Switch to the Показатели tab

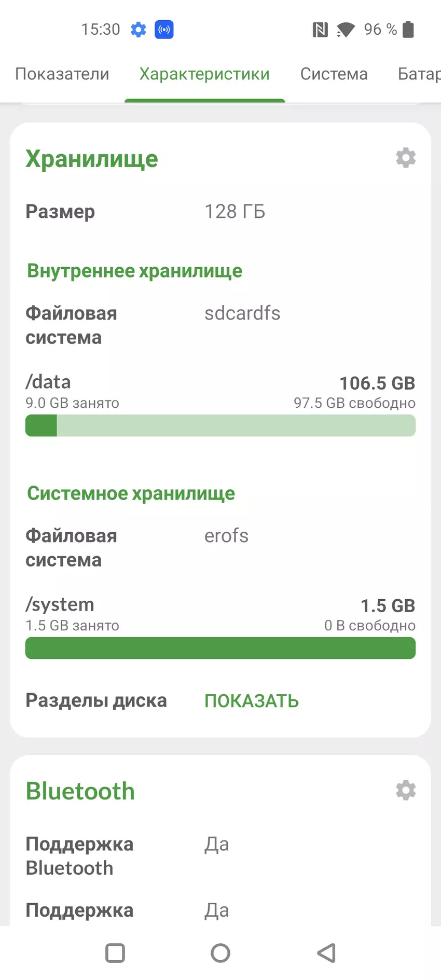(62, 74)
